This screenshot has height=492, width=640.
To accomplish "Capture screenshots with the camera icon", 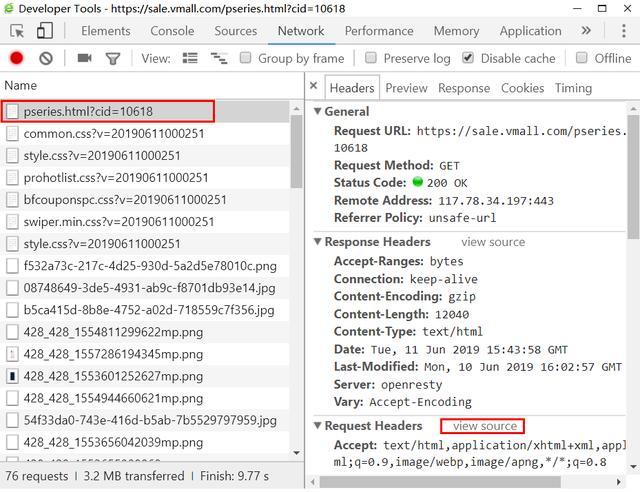I will (84, 58).
